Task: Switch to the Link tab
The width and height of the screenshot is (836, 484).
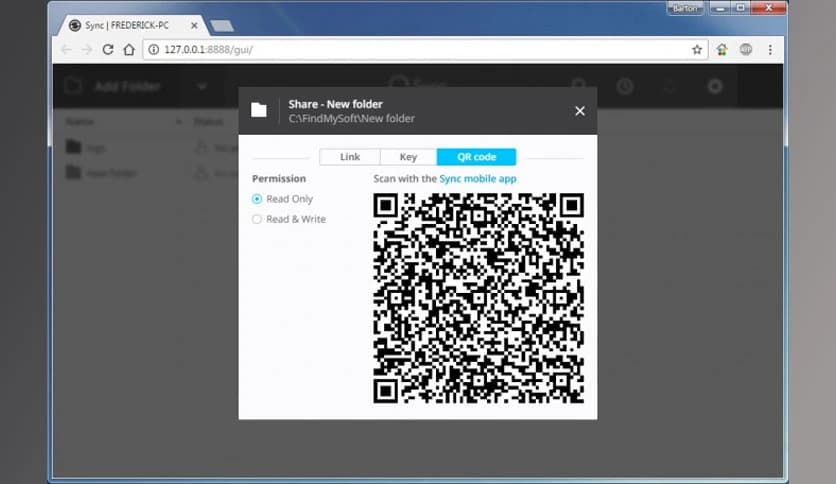Action: [350, 157]
